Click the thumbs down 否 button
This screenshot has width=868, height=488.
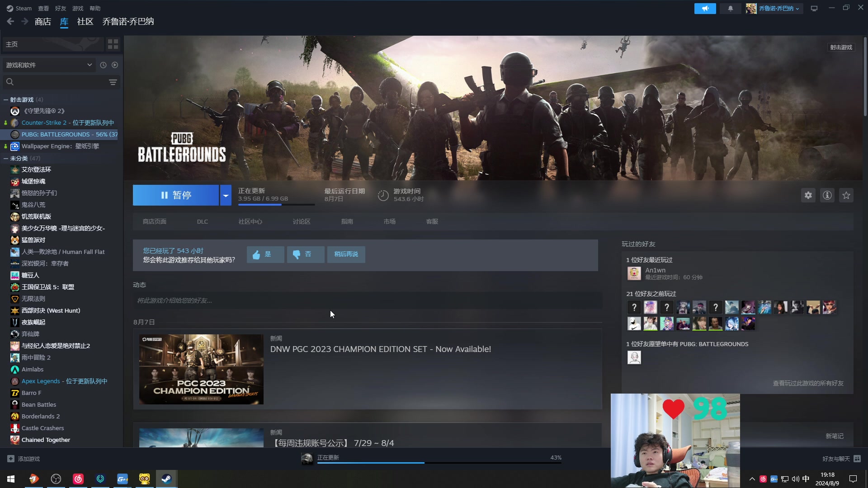point(305,254)
